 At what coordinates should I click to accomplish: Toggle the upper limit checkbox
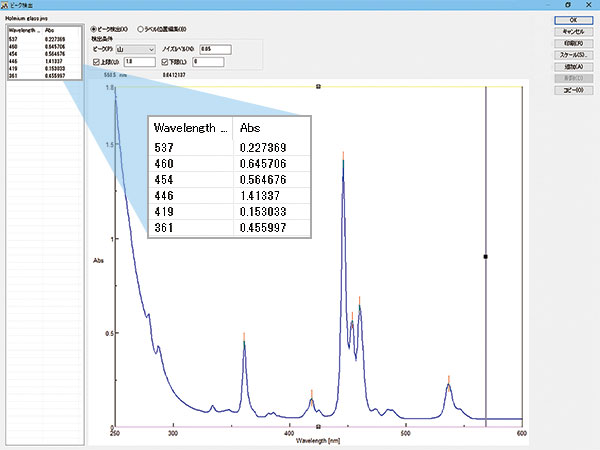coord(96,62)
